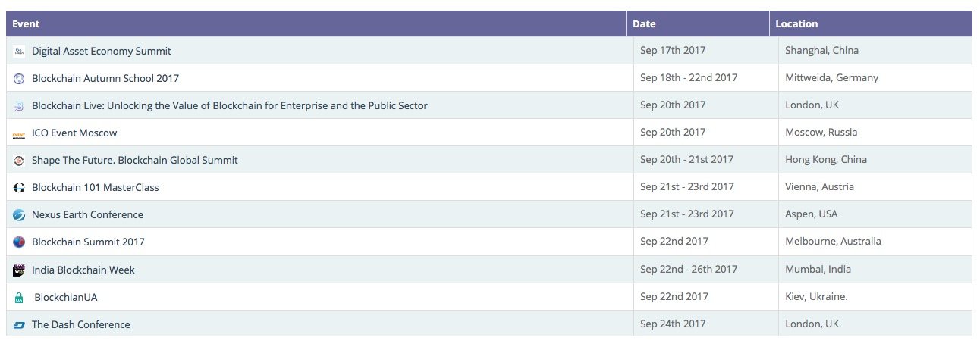Click the Blockchain Autumn School globe icon
Viewport: 980px width, 347px height.
point(19,79)
